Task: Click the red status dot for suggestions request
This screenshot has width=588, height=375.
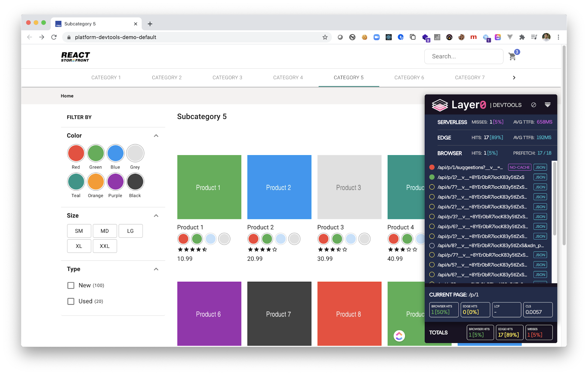Action: pyautogui.click(x=432, y=167)
